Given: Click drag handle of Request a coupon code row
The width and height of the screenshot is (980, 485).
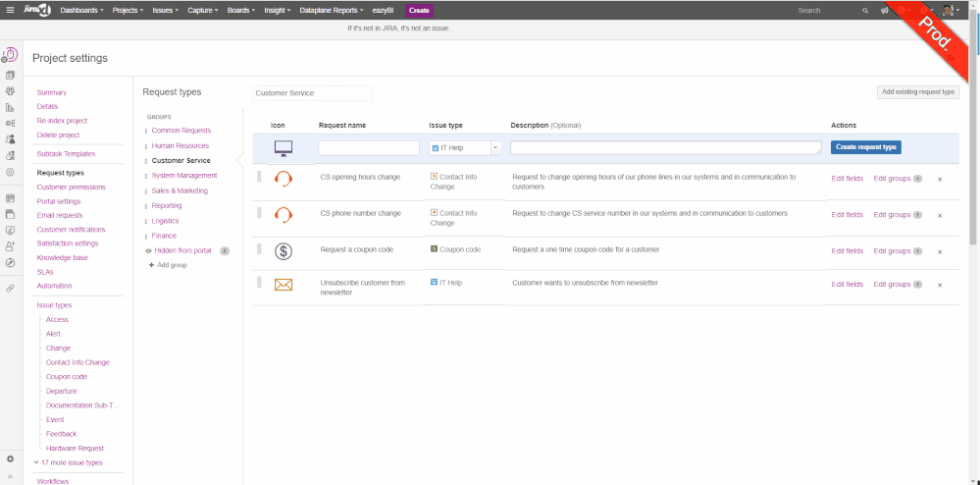Looking at the screenshot, I should coord(259,249).
